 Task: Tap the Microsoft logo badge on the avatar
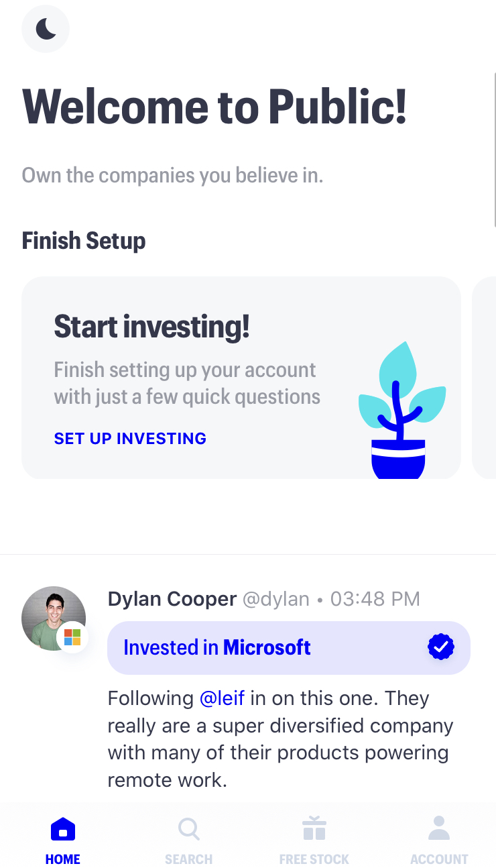(x=72, y=637)
